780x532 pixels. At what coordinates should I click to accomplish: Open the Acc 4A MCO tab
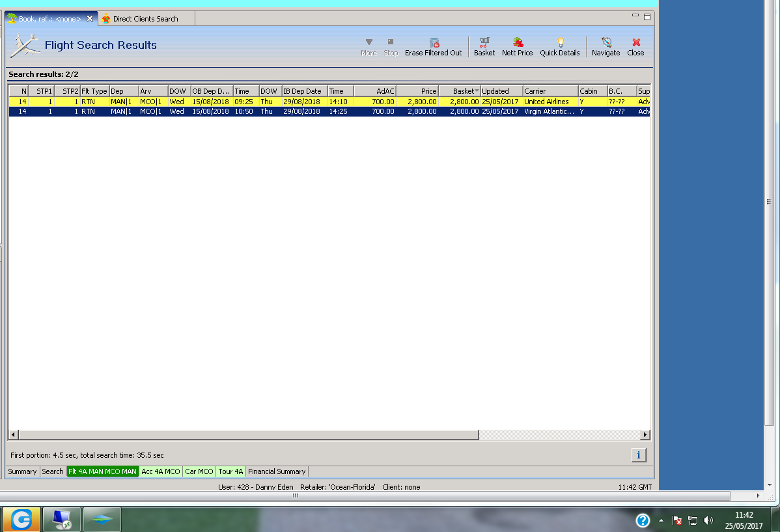tap(161, 471)
